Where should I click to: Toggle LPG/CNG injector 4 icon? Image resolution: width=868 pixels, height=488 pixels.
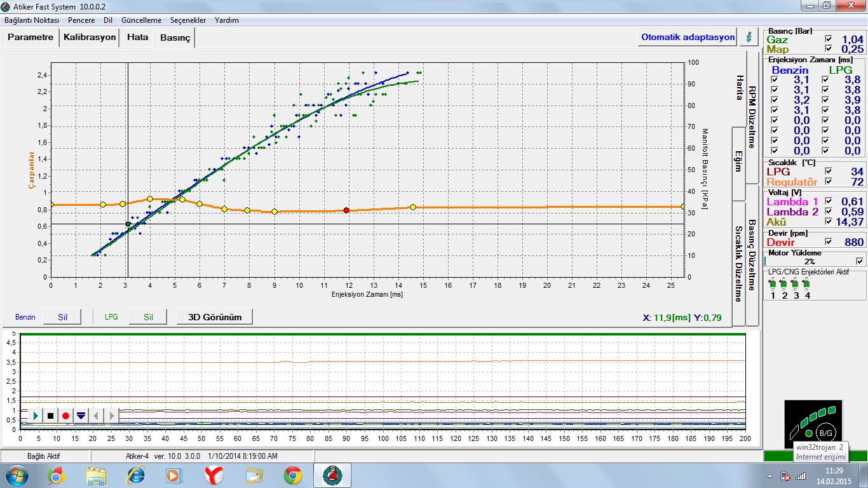pos(807,283)
